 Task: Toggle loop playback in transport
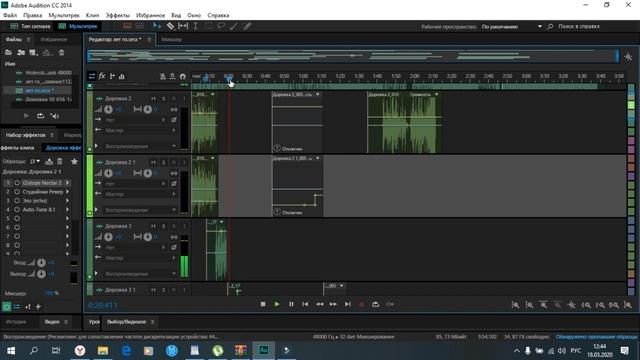[x=376, y=304]
